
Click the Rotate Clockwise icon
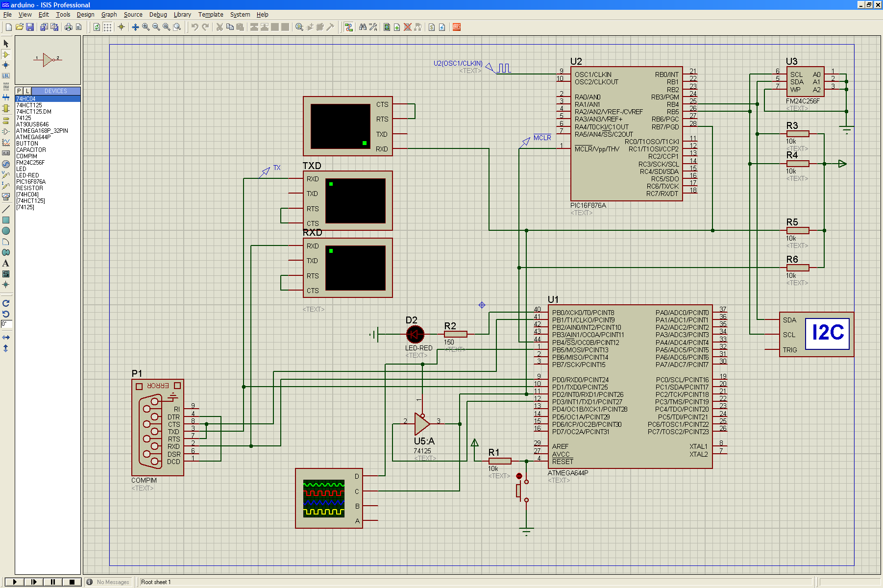[6, 303]
